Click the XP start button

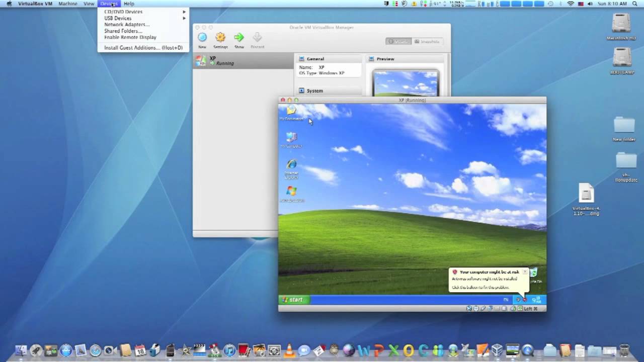[294, 300]
